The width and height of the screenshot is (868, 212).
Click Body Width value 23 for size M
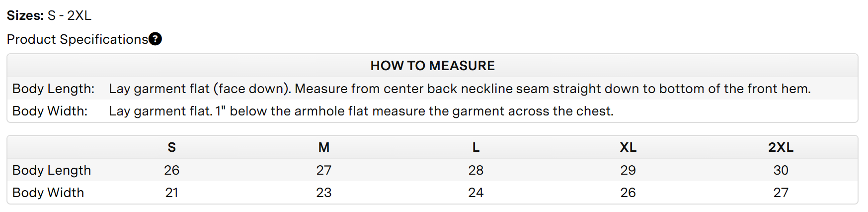click(324, 193)
